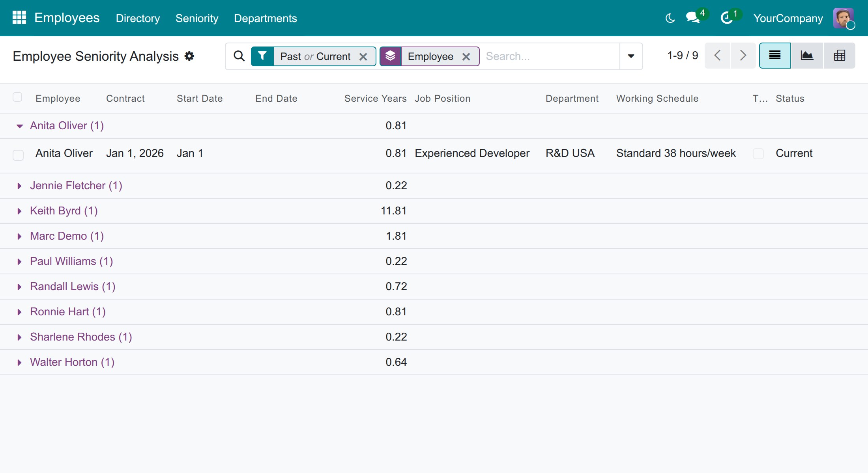This screenshot has height=473, width=868.
Task: Open the Directory menu
Action: pos(138,18)
